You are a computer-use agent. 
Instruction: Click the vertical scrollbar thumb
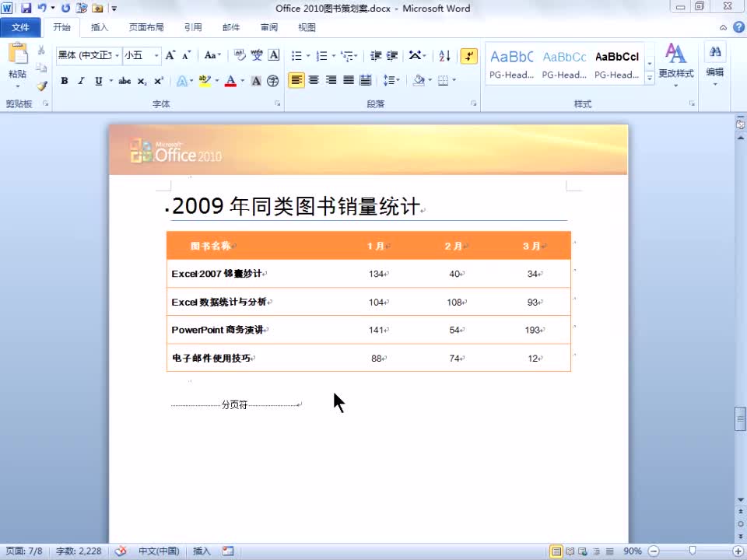pos(740,419)
